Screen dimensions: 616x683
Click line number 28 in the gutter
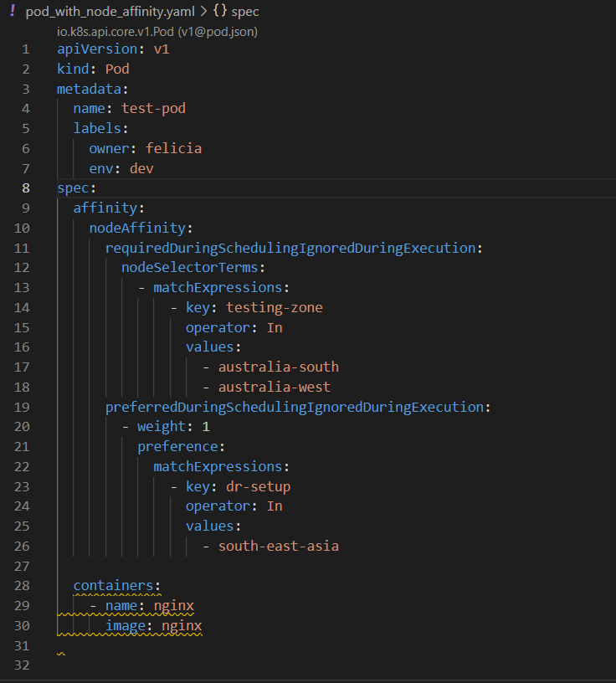[22, 586]
